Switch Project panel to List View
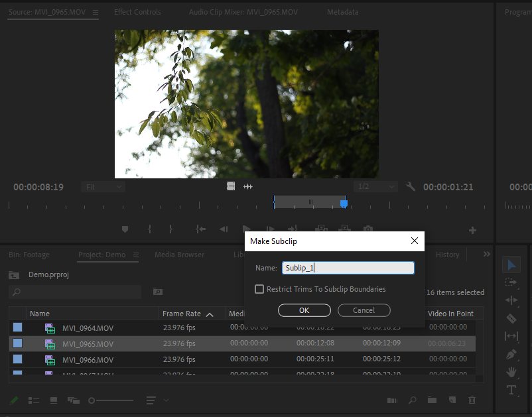This screenshot has height=417, width=532. 33,400
